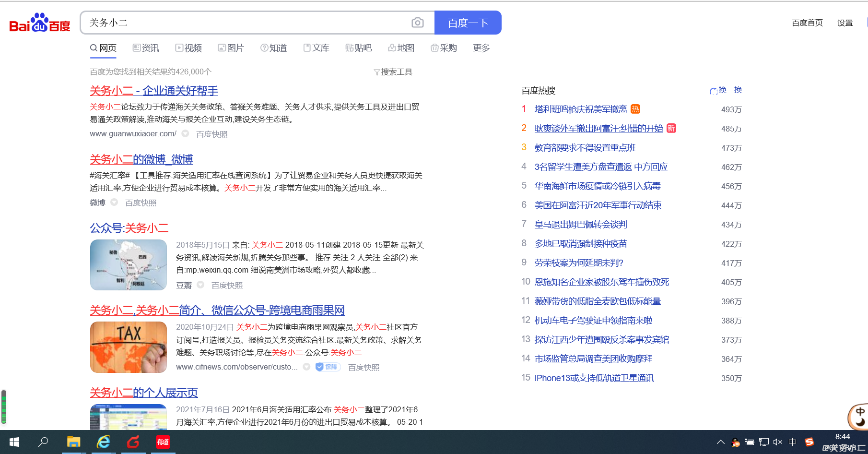Viewport: 868px width, 454px height.
Task: Open 百度快照 for 豆瓣 result
Action: click(x=227, y=286)
